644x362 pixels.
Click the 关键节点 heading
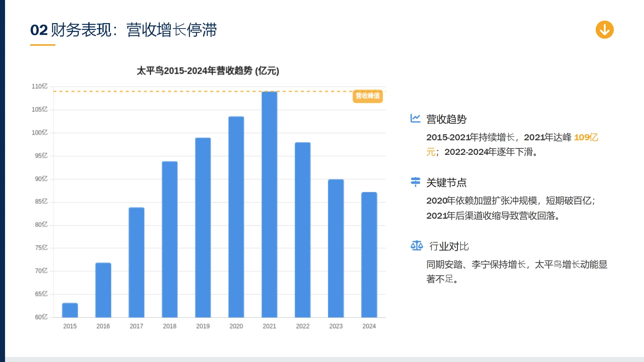pos(446,182)
